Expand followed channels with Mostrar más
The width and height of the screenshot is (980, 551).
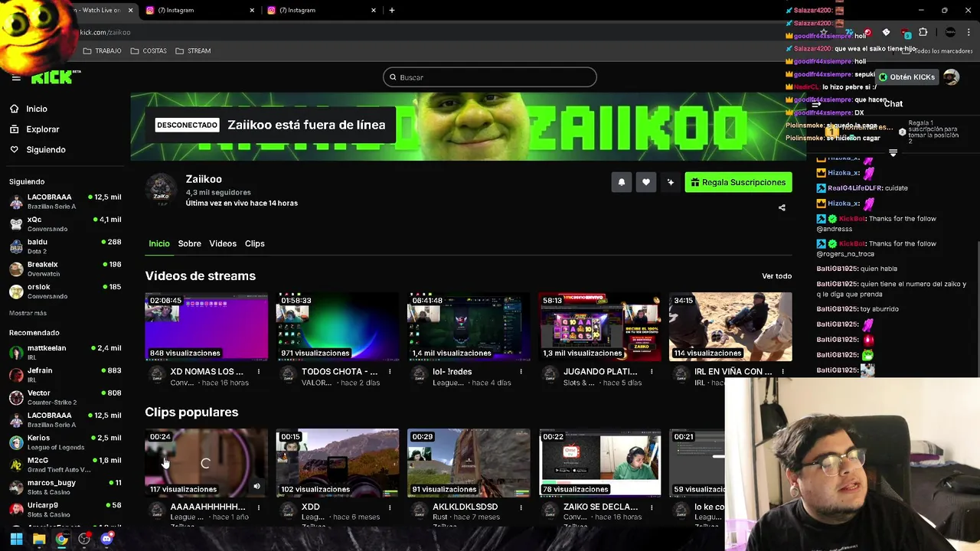click(28, 313)
